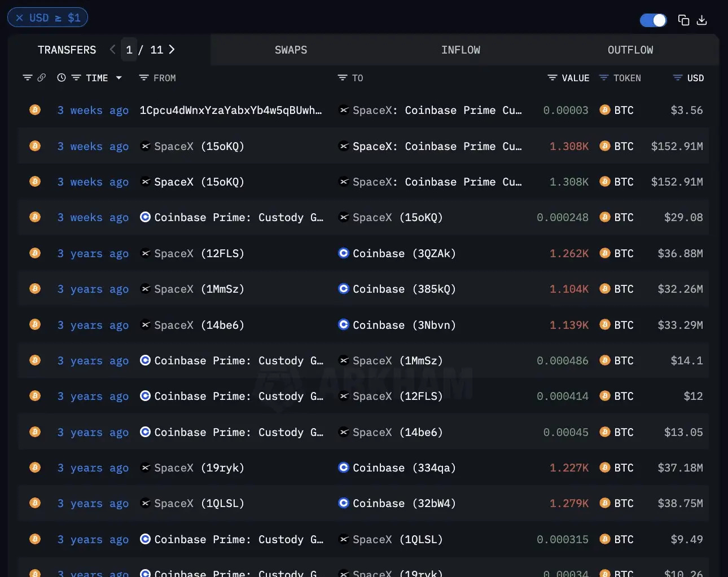Go to next page of transfers

click(x=172, y=50)
